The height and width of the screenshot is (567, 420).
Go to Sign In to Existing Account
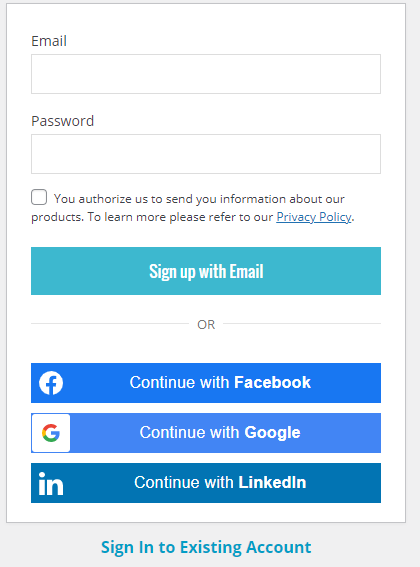(206, 547)
